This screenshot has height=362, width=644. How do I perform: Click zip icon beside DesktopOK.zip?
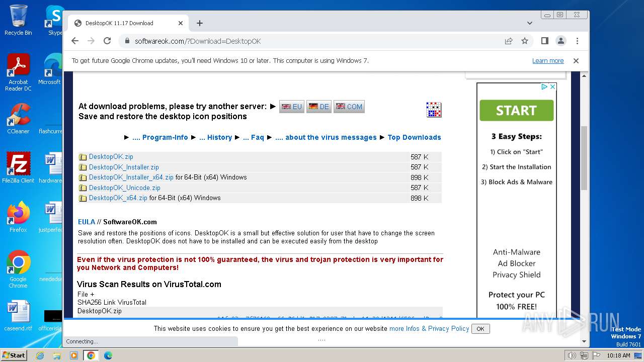tap(83, 157)
